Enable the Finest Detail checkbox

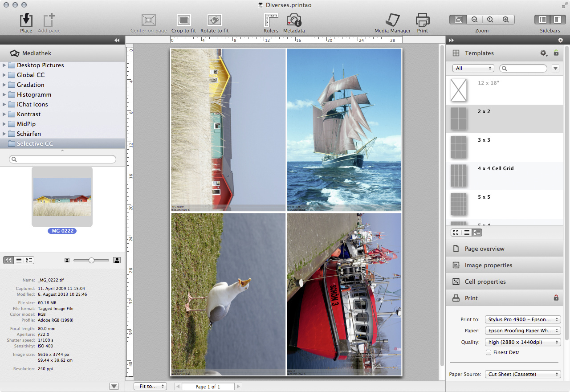point(489,352)
